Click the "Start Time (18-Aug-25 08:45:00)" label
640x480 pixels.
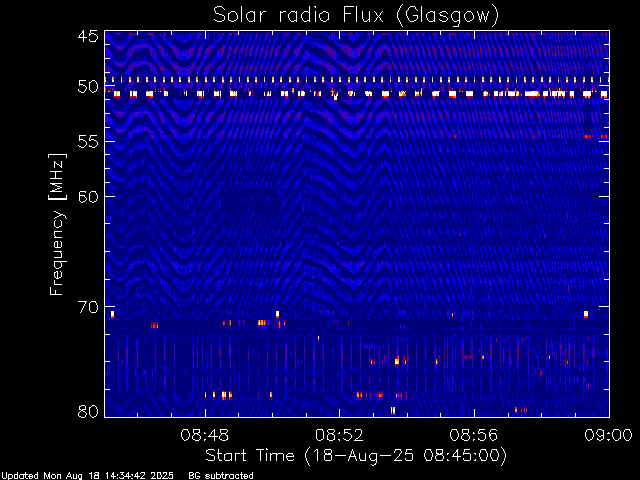[356, 456]
